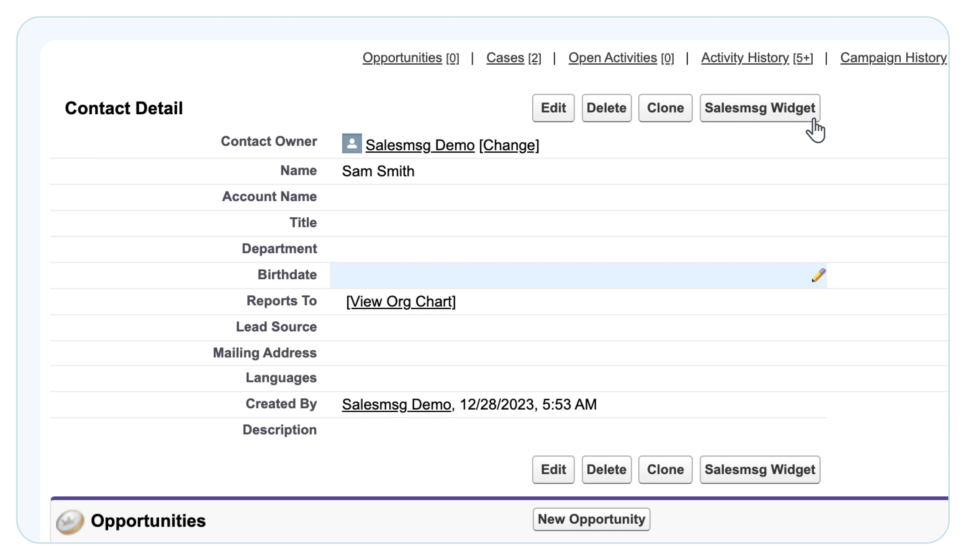Click the bottom Delete button
The width and height of the screenshot is (966, 560).
(607, 469)
